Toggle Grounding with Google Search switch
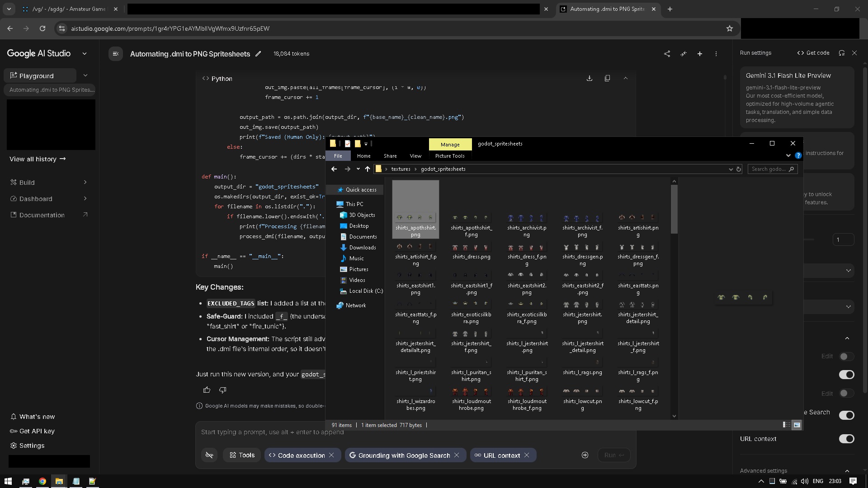868x488 pixels. (x=846, y=415)
